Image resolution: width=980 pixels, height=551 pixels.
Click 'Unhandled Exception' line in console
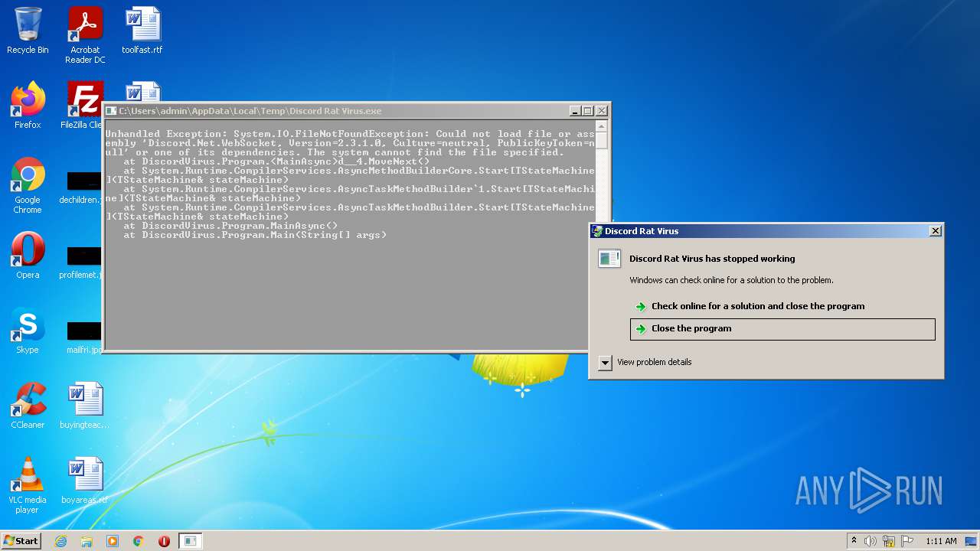350,134
